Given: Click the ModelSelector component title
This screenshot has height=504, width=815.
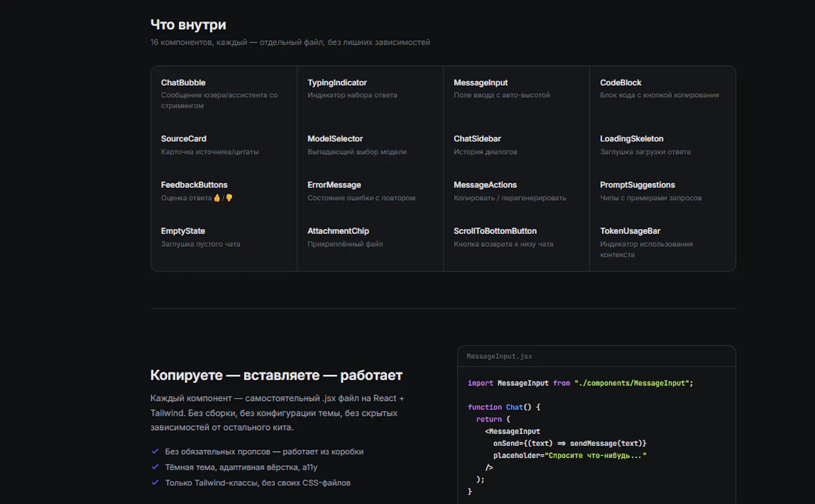Looking at the screenshot, I should point(335,138).
